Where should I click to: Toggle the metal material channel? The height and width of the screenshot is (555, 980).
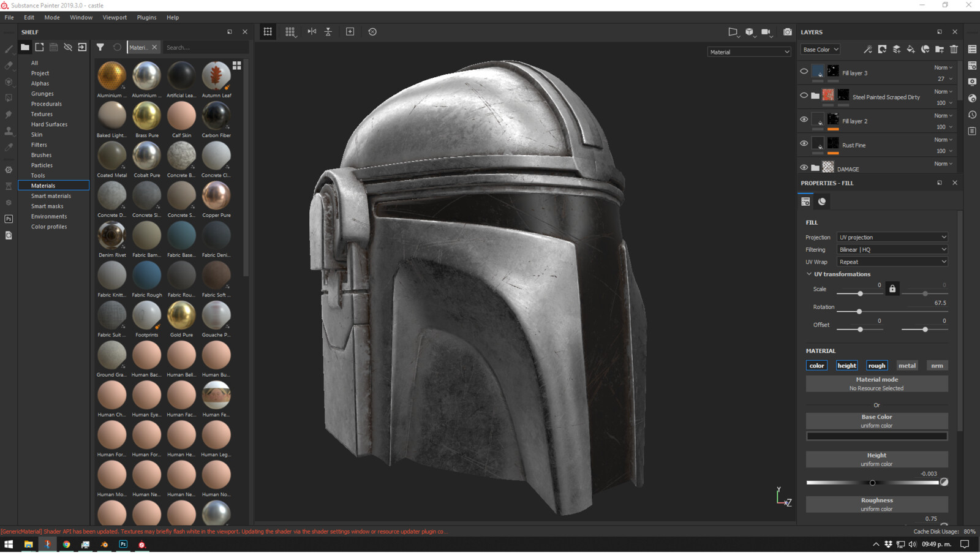tap(907, 366)
